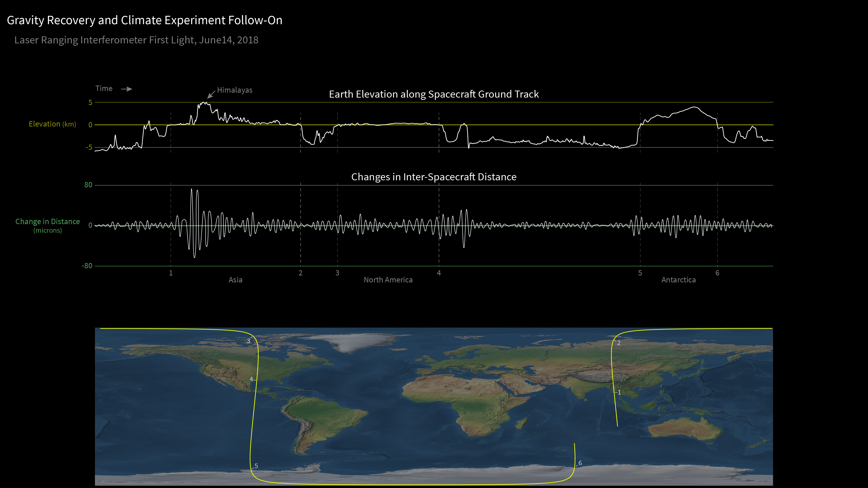
Task: Click marker "2" below the distance chart
Action: coord(301,273)
